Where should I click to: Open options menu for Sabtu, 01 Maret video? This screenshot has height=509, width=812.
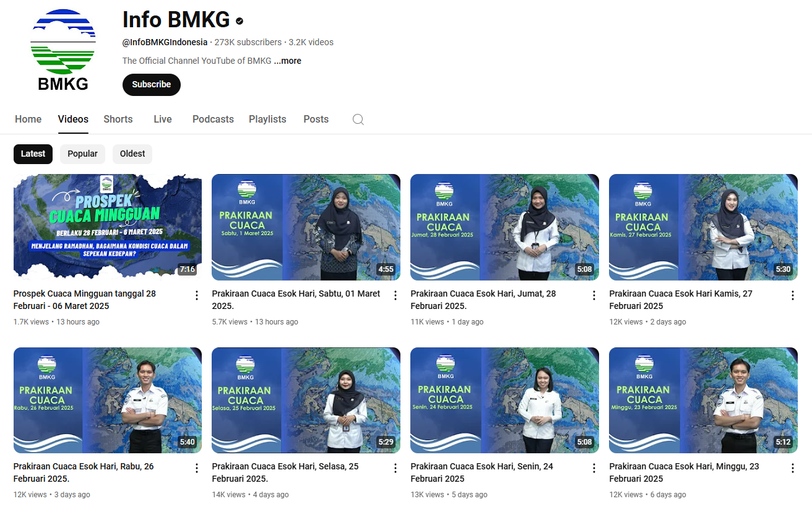395,295
